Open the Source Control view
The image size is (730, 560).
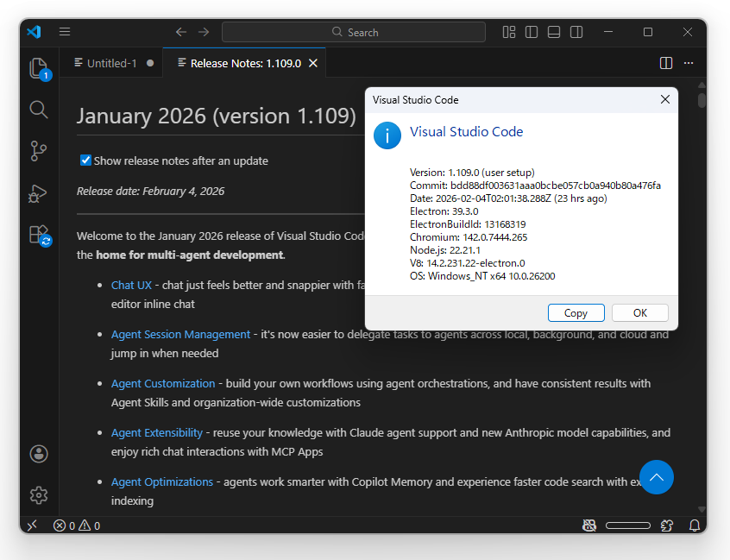point(38,151)
